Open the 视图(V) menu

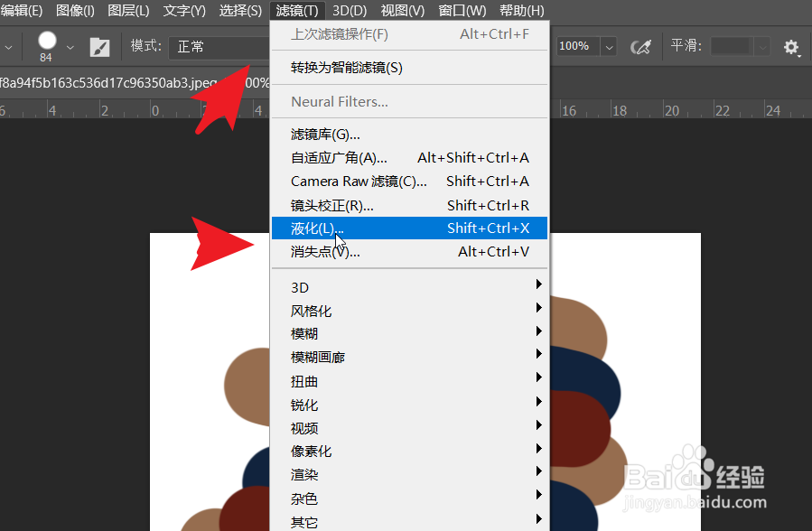pos(402,10)
